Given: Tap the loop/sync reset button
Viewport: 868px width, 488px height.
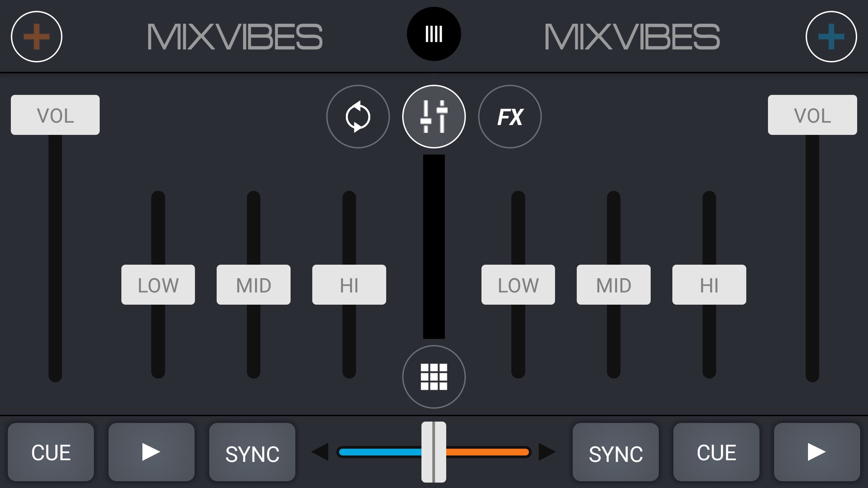Looking at the screenshot, I should click(358, 117).
